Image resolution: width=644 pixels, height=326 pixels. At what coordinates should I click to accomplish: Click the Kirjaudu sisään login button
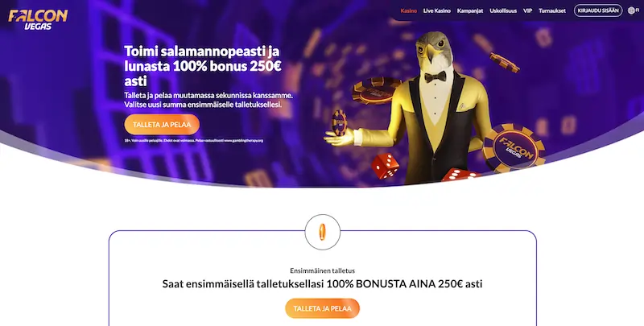coord(598,10)
